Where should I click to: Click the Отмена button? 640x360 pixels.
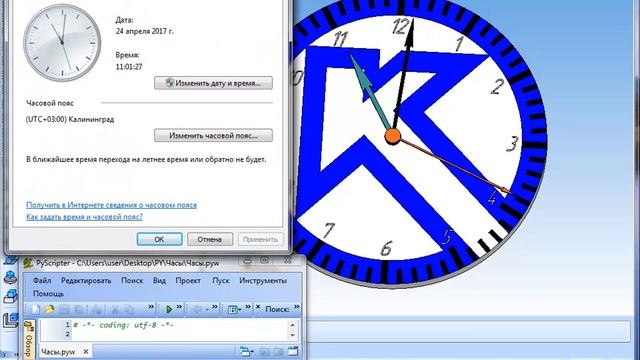click(210, 240)
